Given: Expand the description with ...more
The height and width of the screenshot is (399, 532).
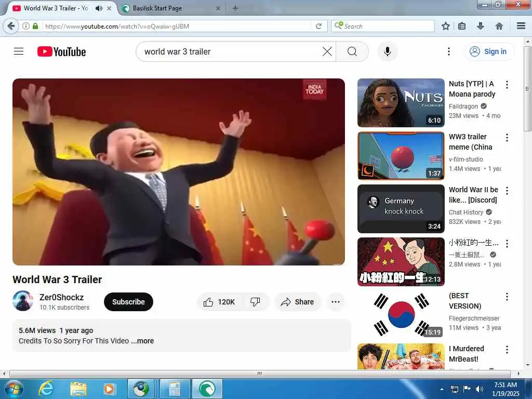Looking at the screenshot, I should click(x=143, y=341).
